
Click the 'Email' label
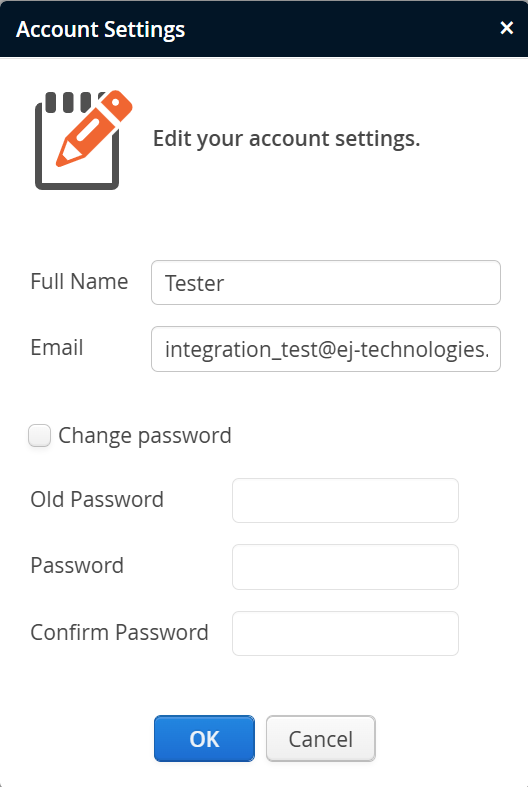click(57, 348)
